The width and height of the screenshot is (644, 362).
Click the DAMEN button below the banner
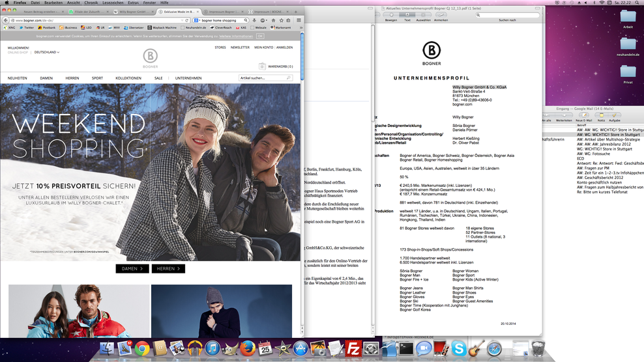point(132,269)
